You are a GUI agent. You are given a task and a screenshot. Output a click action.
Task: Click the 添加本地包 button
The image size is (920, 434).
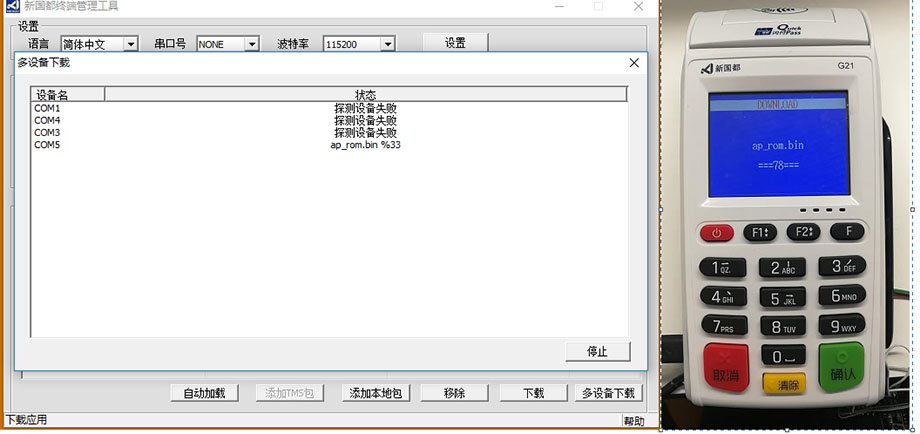tap(376, 393)
